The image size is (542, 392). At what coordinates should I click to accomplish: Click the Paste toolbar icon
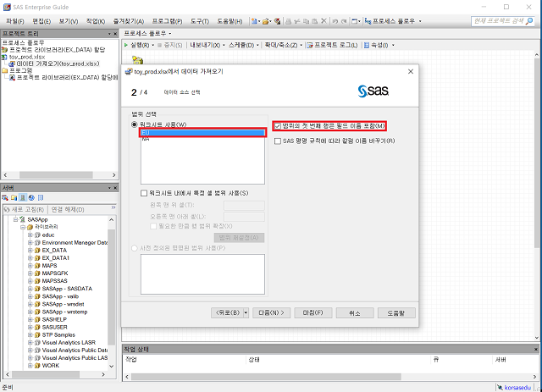tap(314, 21)
